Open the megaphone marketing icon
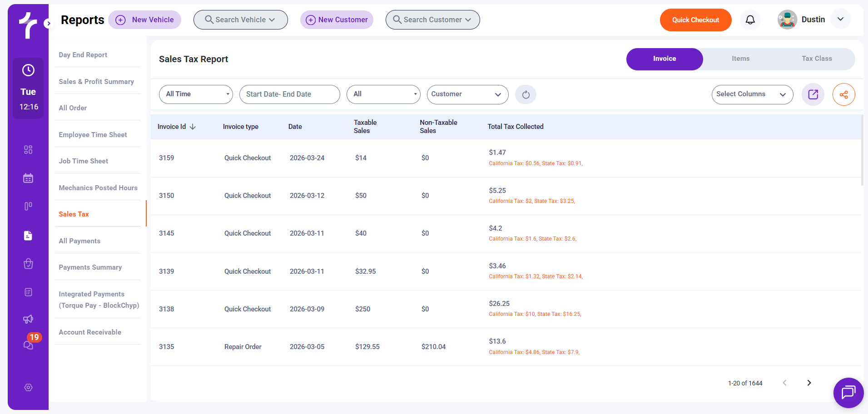The image size is (868, 414). point(28,319)
